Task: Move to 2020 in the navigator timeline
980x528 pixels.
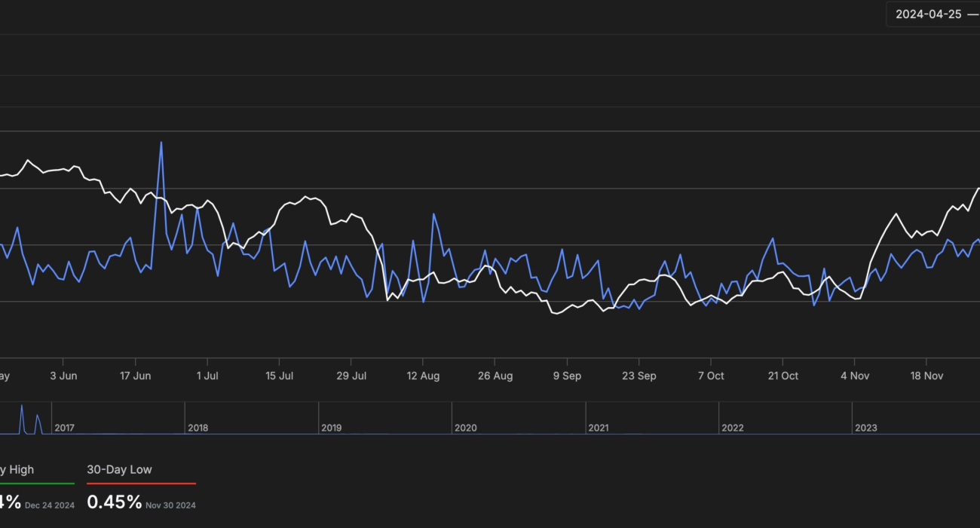Action: pos(465,428)
